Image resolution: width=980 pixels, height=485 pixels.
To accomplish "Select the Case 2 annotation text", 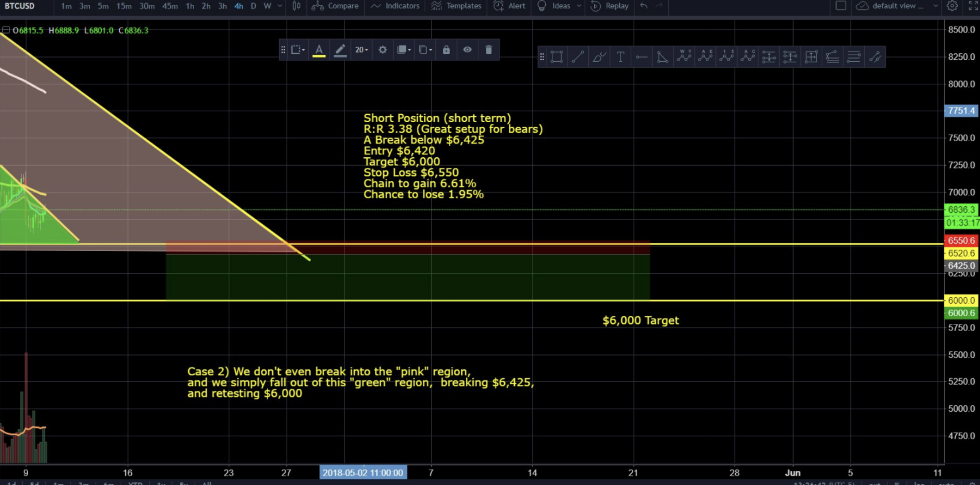I will 361,382.
